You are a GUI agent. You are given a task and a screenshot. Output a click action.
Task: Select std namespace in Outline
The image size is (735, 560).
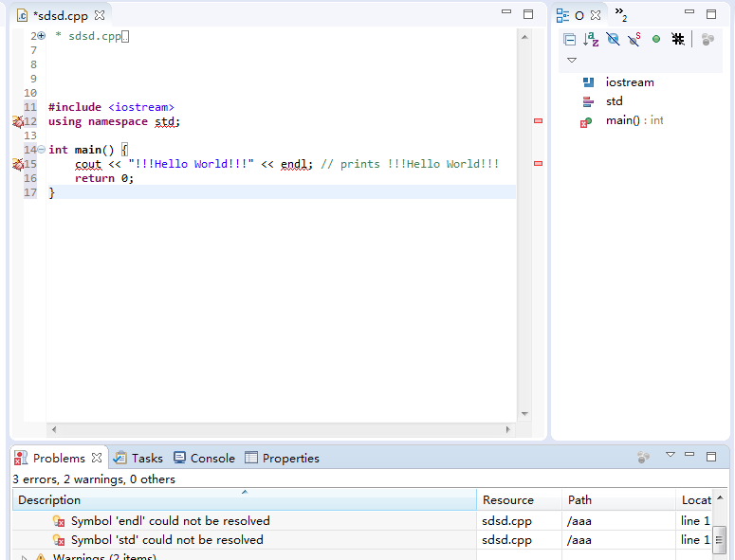pyautogui.click(x=614, y=101)
